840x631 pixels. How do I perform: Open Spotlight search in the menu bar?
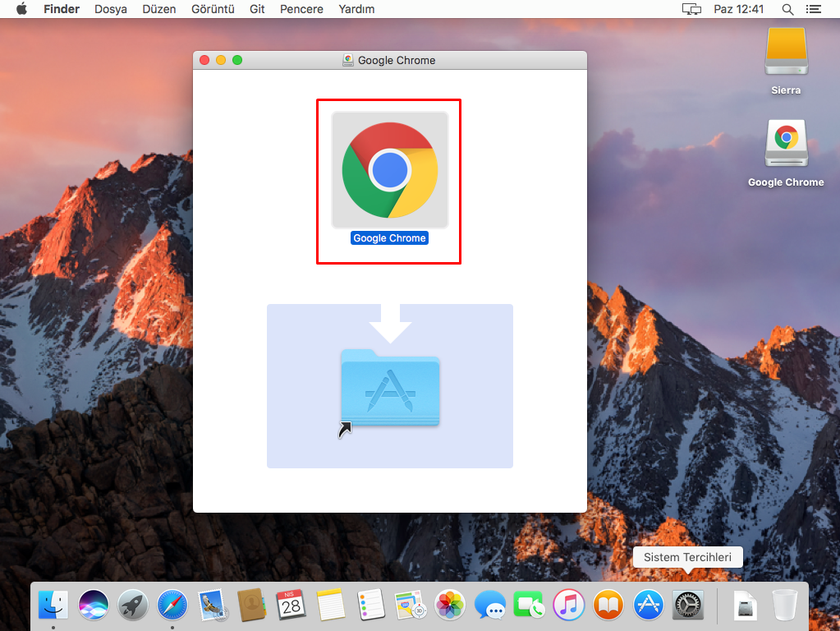click(786, 9)
